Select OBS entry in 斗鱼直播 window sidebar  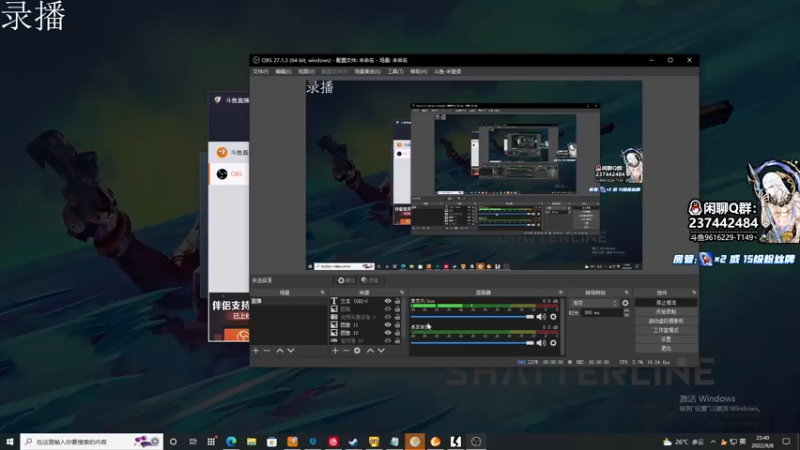[x=229, y=174]
